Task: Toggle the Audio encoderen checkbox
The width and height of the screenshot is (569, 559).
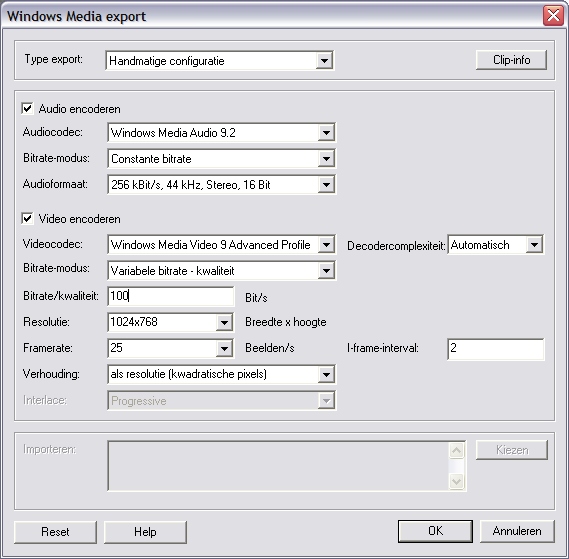Action: click(28, 109)
